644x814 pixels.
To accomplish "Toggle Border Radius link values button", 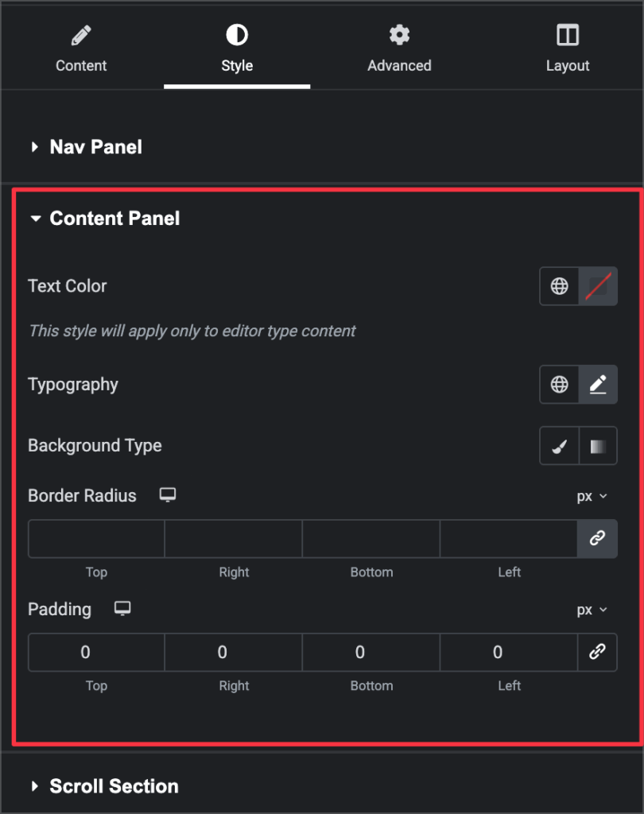I will (597, 539).
